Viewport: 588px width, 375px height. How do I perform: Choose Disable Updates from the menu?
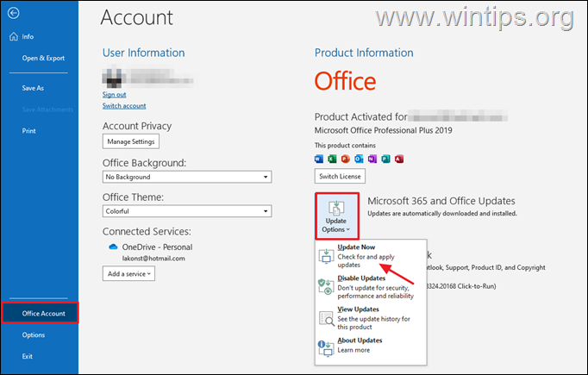click(x=371, y=287)
